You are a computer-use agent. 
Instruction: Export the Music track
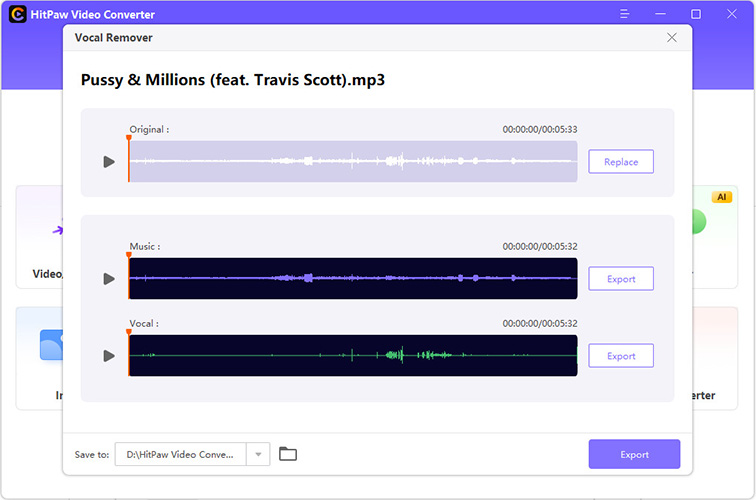(621, 279)
